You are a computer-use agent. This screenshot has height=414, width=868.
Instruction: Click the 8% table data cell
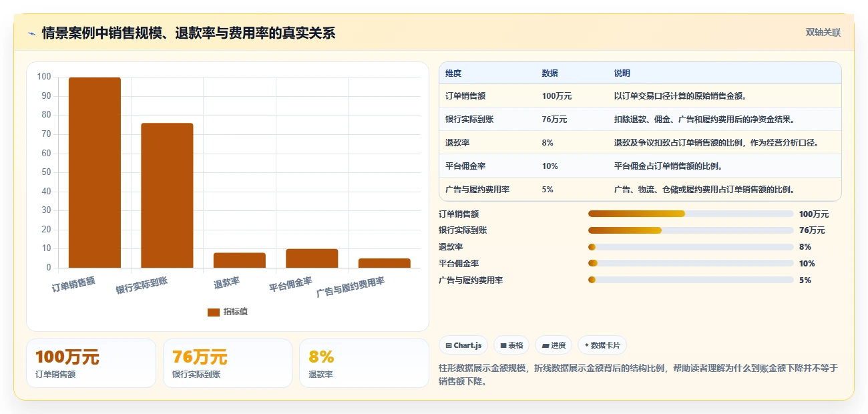point(548,143)
